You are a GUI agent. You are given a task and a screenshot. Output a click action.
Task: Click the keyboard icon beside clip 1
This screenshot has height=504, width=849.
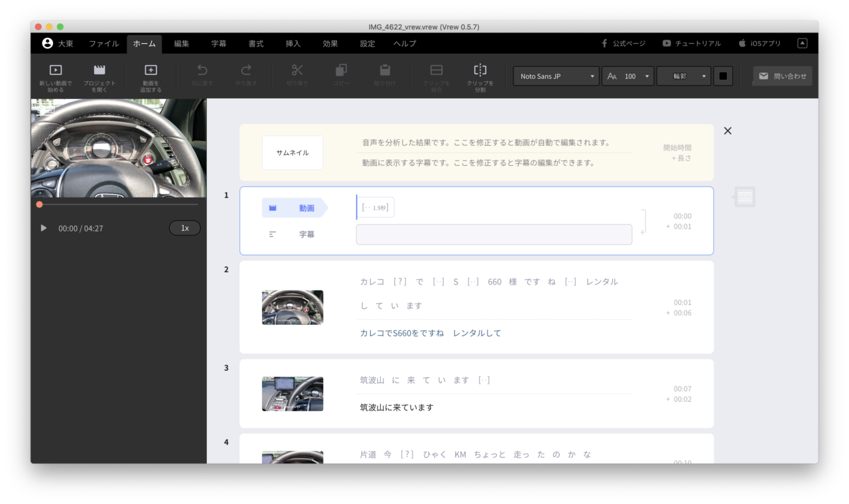[x=745, y=197]
